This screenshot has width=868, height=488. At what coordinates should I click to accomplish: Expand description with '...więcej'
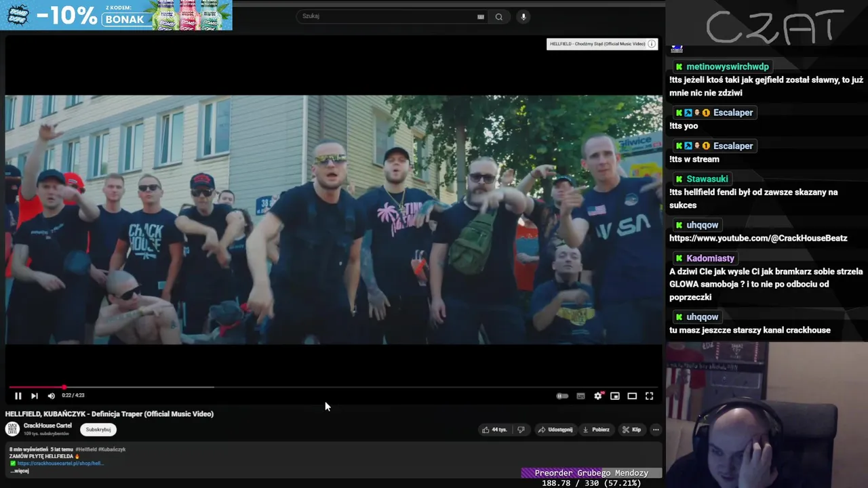coord(19,471)
